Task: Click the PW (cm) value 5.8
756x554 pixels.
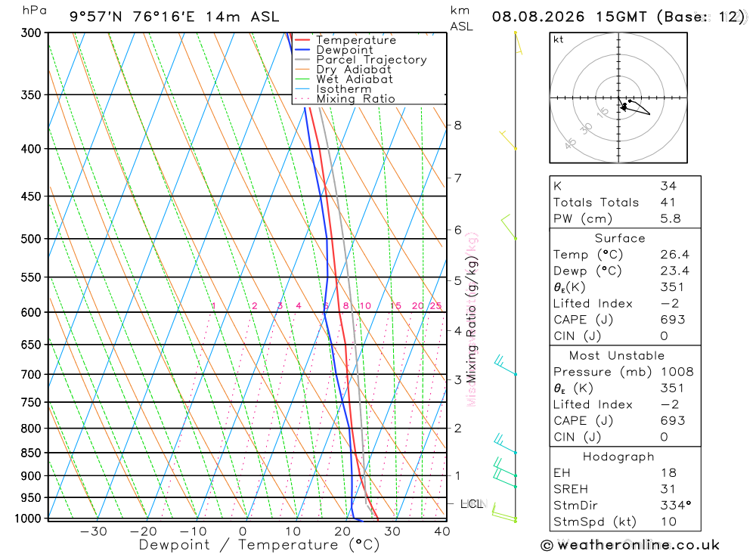Action: pyautogui.click(x=670, y=219)
